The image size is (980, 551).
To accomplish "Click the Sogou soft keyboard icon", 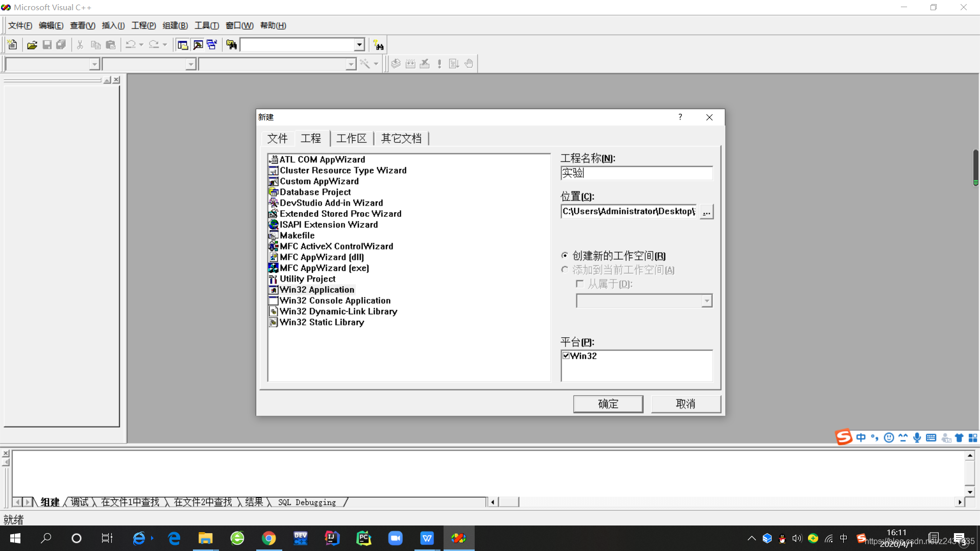I will [x=931, y=438].
